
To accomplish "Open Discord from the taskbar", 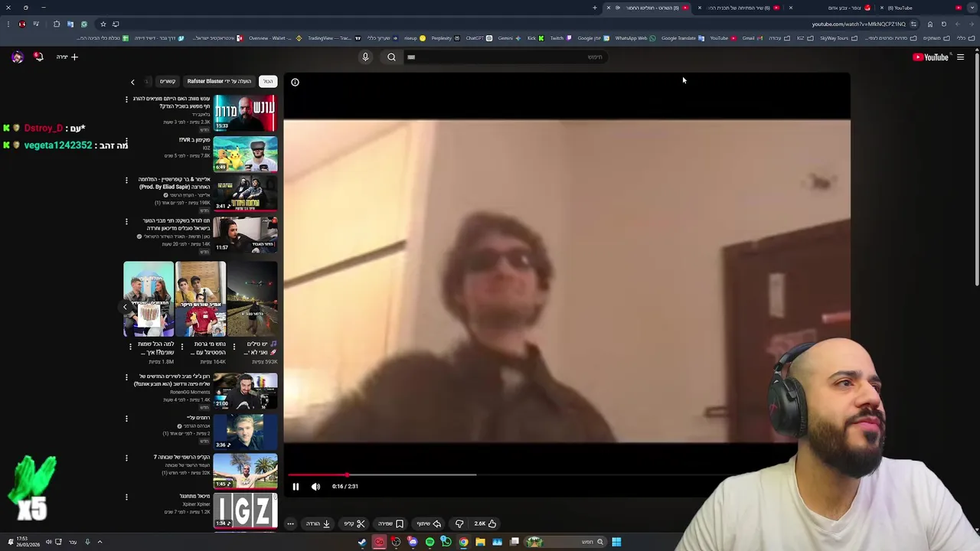I will coord(413,542).
